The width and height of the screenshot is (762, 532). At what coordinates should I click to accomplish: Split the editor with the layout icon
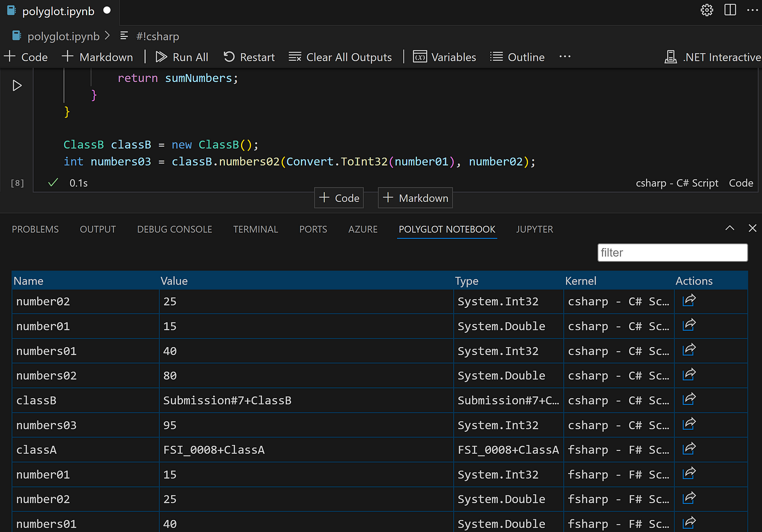point(730,10)
